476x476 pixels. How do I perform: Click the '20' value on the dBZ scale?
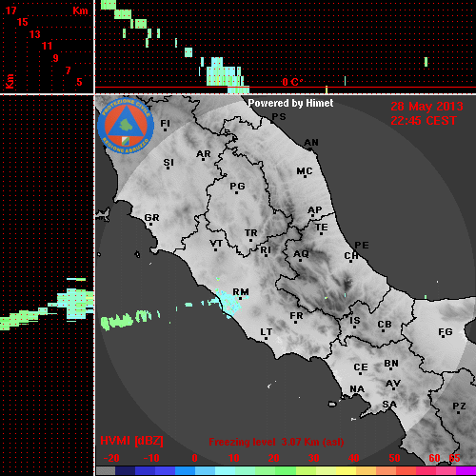click(273, 458)
